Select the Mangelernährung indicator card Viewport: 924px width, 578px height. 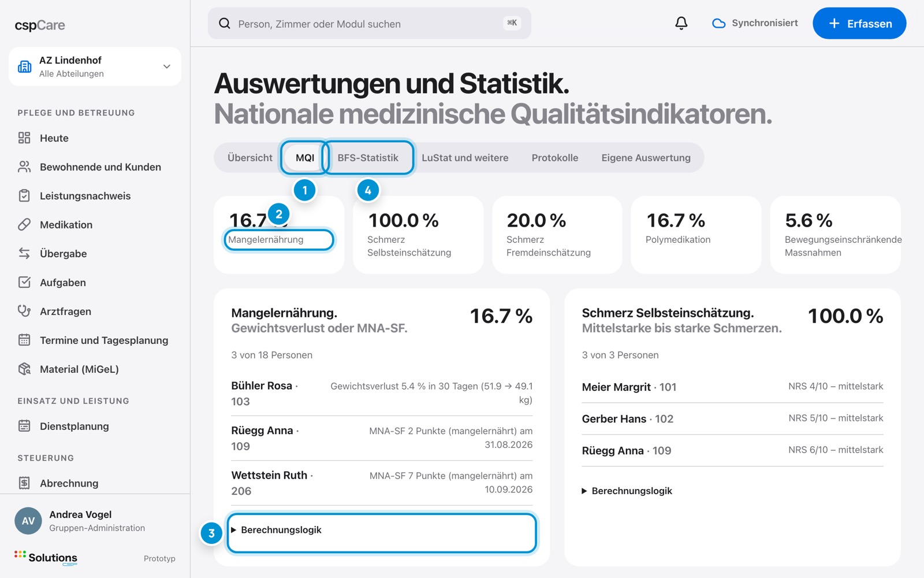pos(279,235)
